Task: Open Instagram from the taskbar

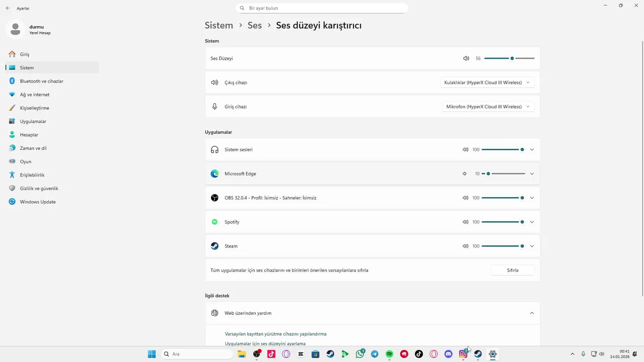Action: 463,354
